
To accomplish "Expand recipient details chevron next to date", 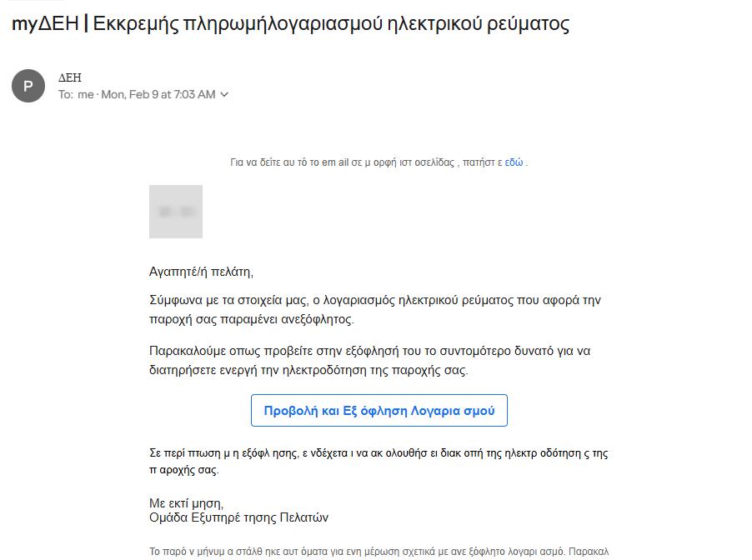I will click(224, 95).
